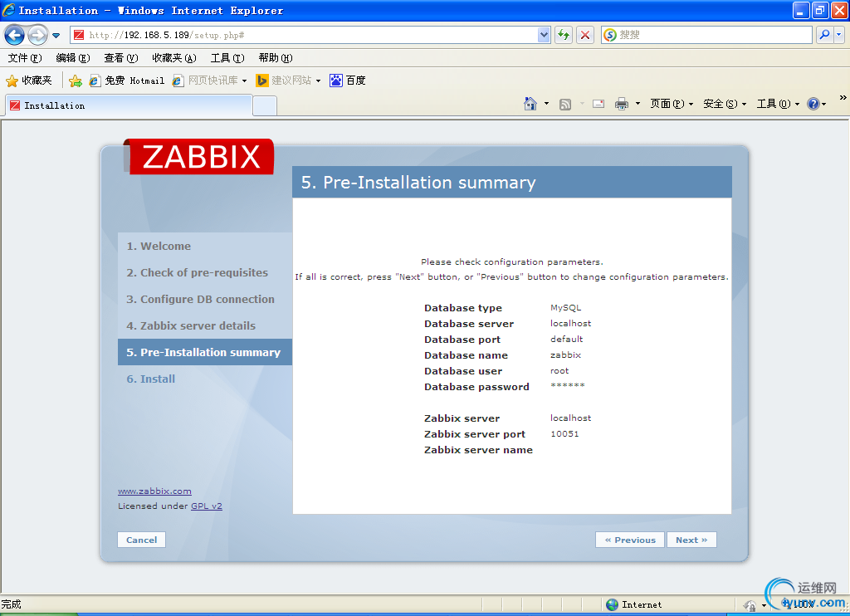Click the Next » button
The height and width of the screenshot is (616, 850).
coord(691,540)
